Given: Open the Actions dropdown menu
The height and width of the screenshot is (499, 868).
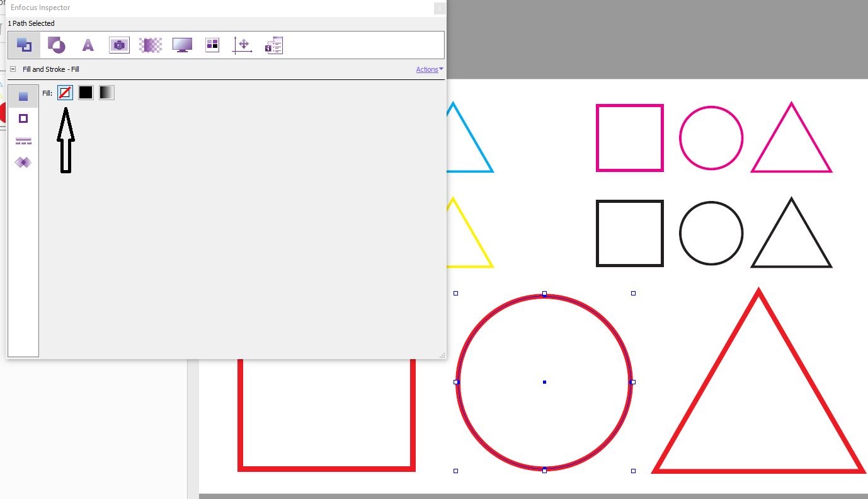Looking at the screenshot, I should pyautogui.click(x=430, y=69).
